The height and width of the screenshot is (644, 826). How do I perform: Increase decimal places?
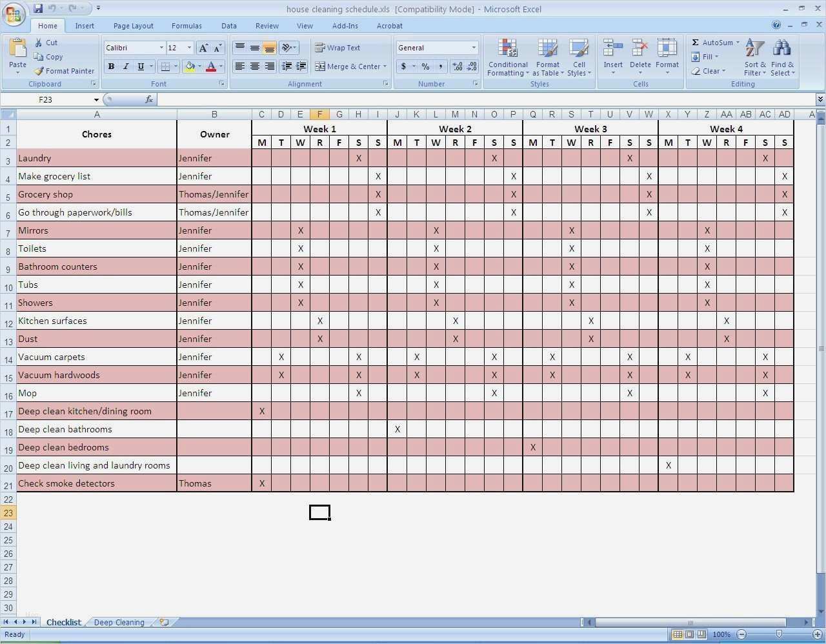pos(458,66)
